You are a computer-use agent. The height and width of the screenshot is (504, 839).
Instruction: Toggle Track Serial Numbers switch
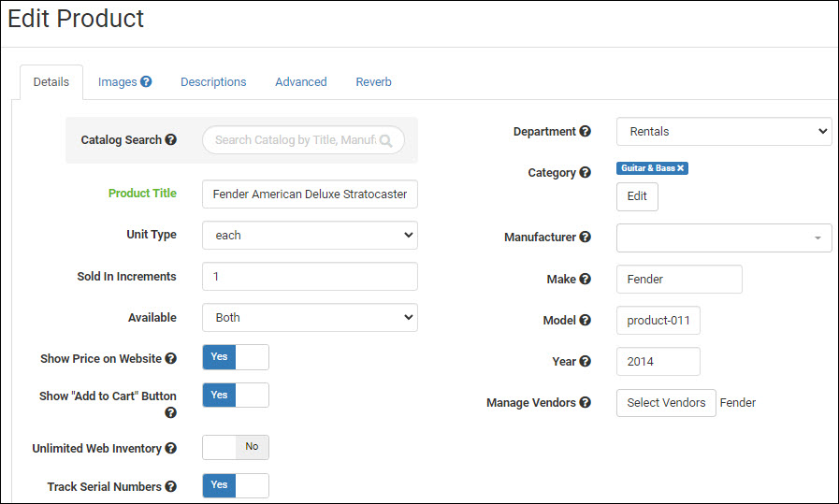coord(236,485)
